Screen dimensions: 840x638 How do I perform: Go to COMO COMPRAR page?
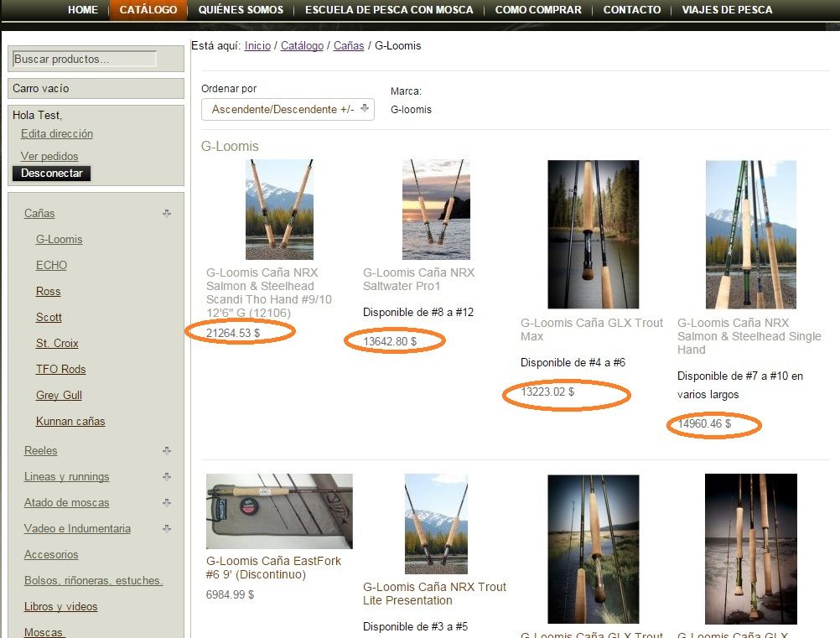pos(538,10)
